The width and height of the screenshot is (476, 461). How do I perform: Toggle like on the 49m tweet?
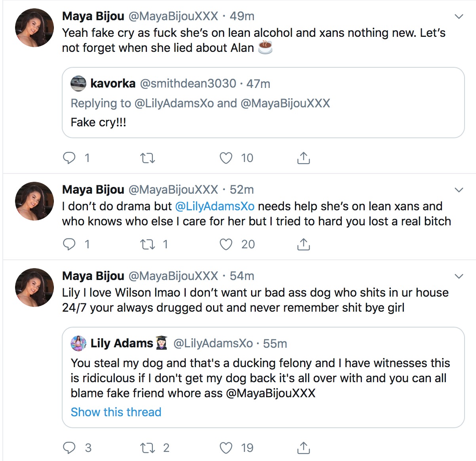tap(226, 158)
